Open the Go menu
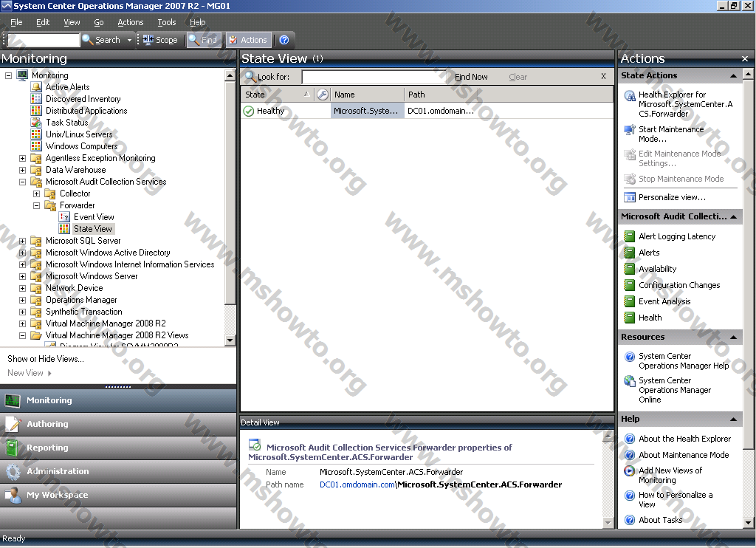Viewport: 756px width, 548px height. click(x=99, y=22)
